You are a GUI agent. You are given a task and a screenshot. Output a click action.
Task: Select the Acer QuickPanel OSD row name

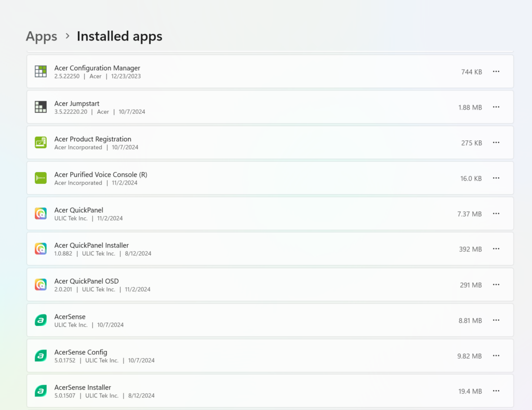(x=86, y=281)
